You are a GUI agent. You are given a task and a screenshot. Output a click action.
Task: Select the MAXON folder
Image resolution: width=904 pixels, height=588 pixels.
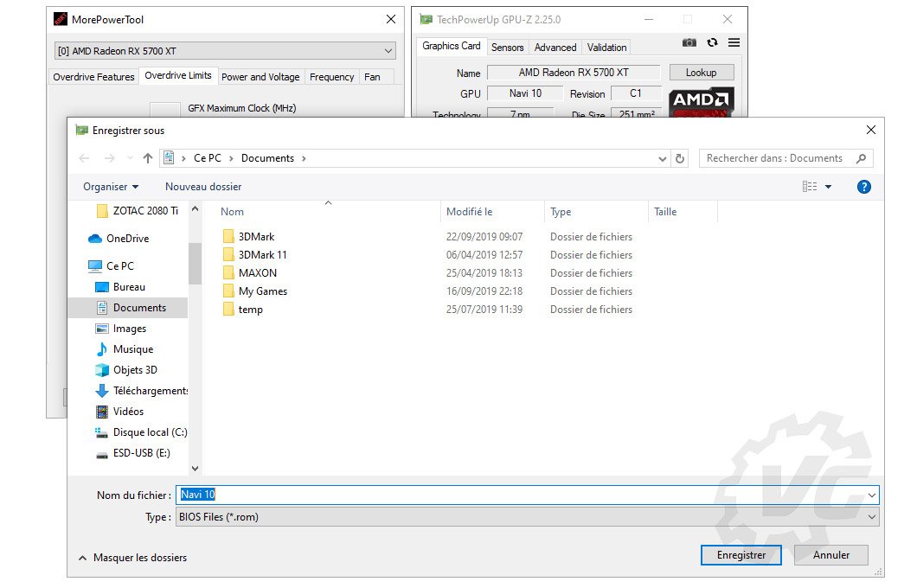257,273
